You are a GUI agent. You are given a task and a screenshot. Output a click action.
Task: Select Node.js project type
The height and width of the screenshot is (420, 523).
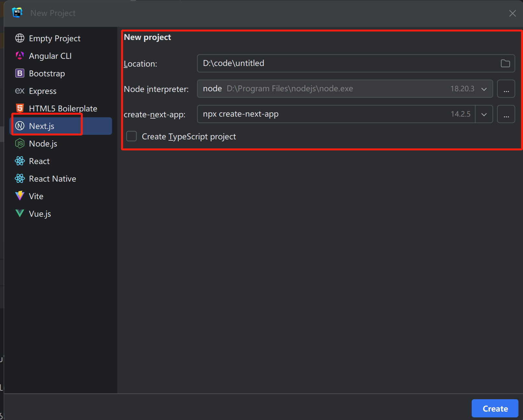tap(61, 144)
